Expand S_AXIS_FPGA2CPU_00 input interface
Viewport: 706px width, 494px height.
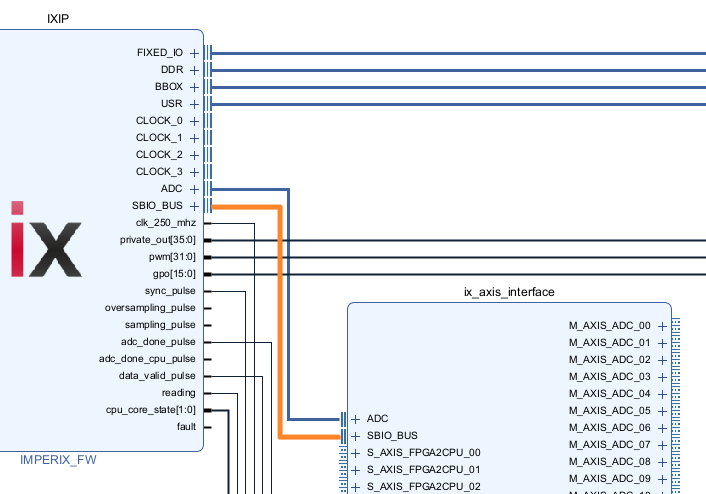[x=356, y=453]
